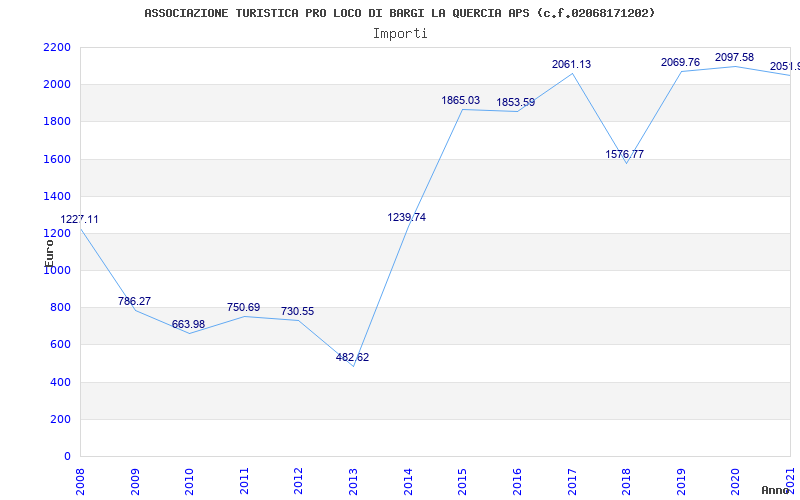Viewport: 800px width, 500px height.
Task: Click the data label 1227.11
Action: pyautogui.click(x=80, y=219)
